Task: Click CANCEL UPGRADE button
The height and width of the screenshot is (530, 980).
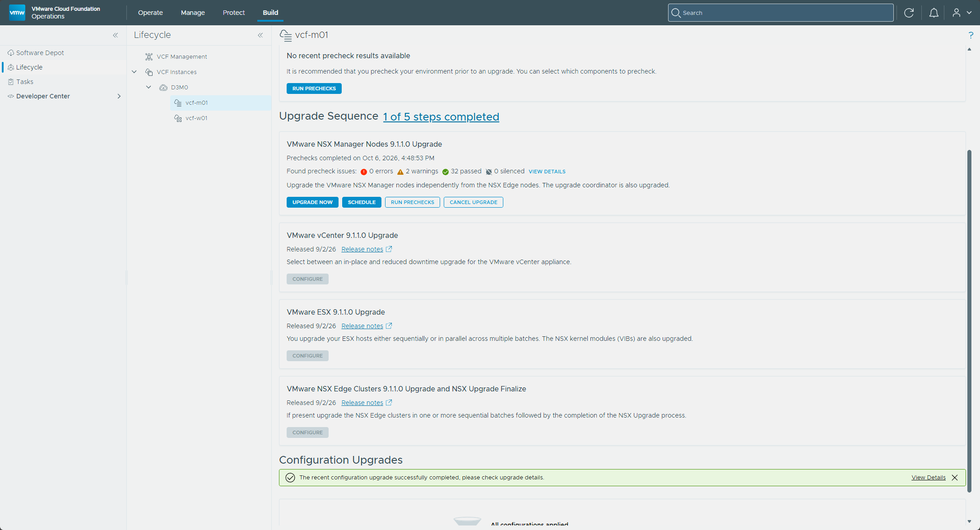Action: (473, 202)
